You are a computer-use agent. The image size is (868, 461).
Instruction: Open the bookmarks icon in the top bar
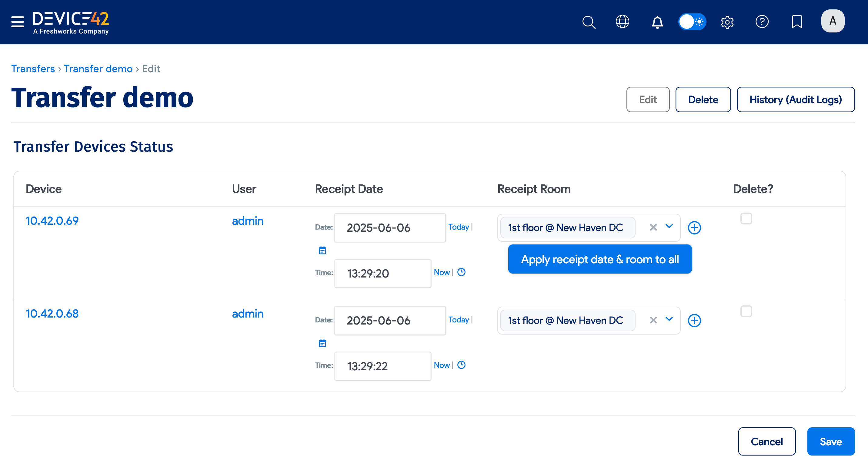click(x=797, y=22)
